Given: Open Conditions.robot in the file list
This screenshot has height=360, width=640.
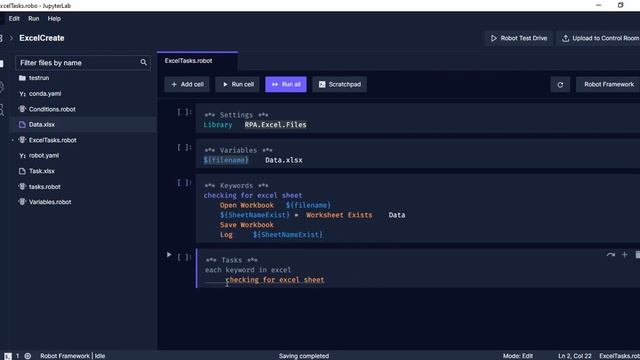Looking at the screenshot, I should point(83,109).
